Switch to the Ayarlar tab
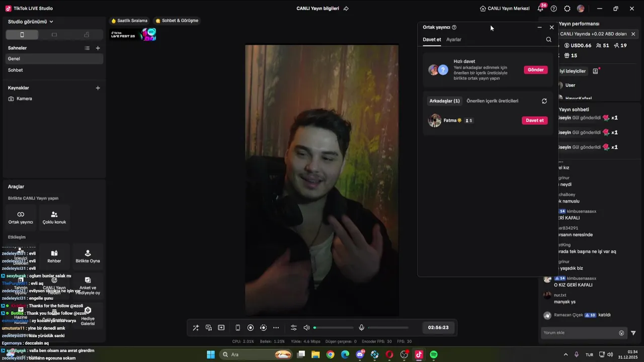Image resolution: width=644 pixels, height=362 pixels. pyautogui.click(x=454, y=40)
